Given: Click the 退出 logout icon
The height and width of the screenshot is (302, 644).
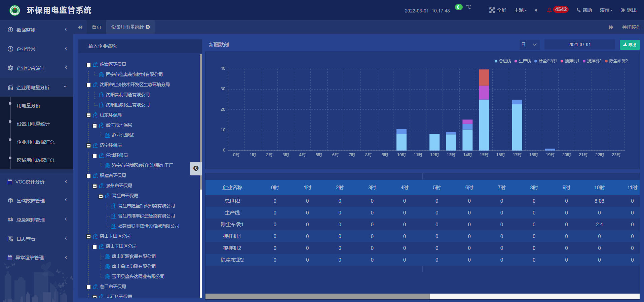Looking at the screenshot, I should pyautogui.click(x=623, y=10).
